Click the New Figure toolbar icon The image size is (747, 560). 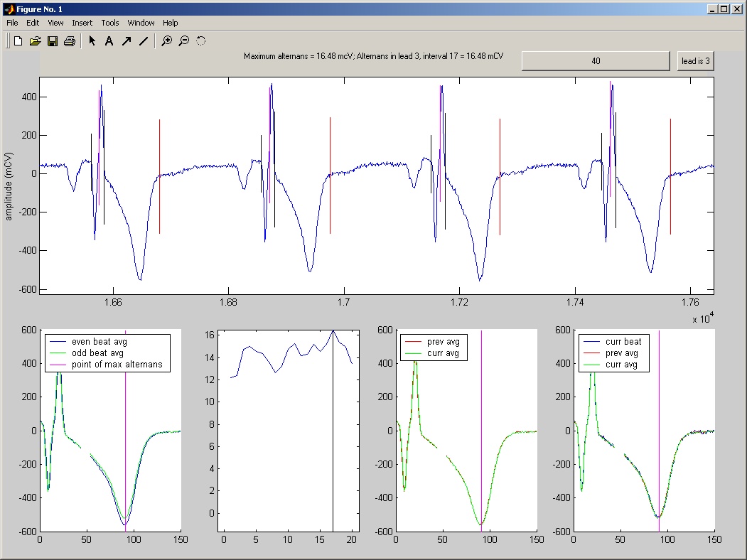pos(18,41)
